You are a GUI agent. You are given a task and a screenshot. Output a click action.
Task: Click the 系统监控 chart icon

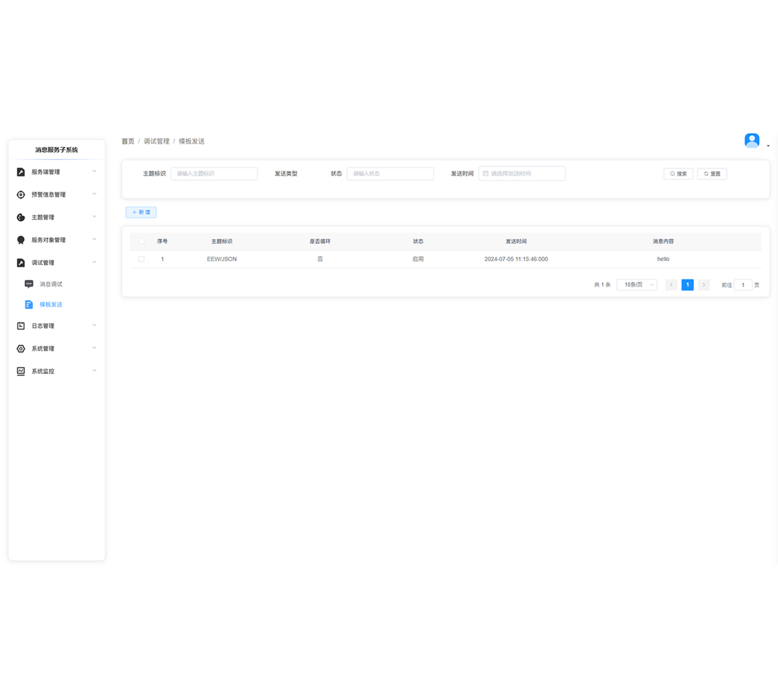[21, 371]
